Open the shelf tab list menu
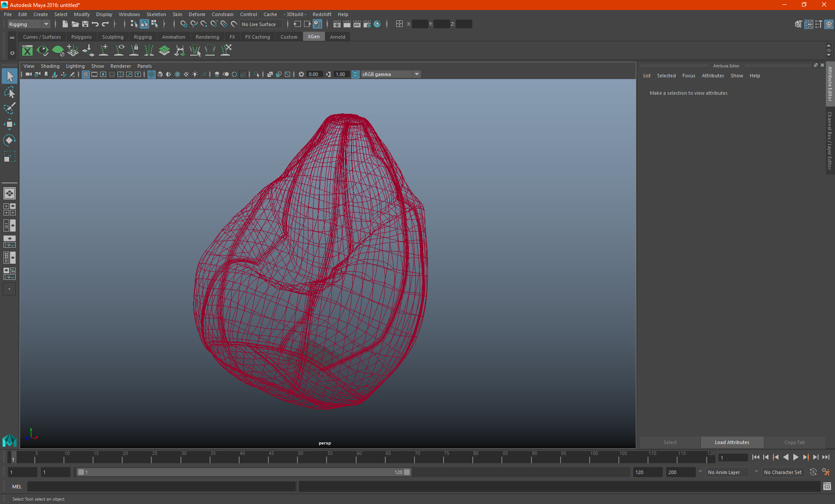Screen dimensions: 835x504 tap(12, 38)
